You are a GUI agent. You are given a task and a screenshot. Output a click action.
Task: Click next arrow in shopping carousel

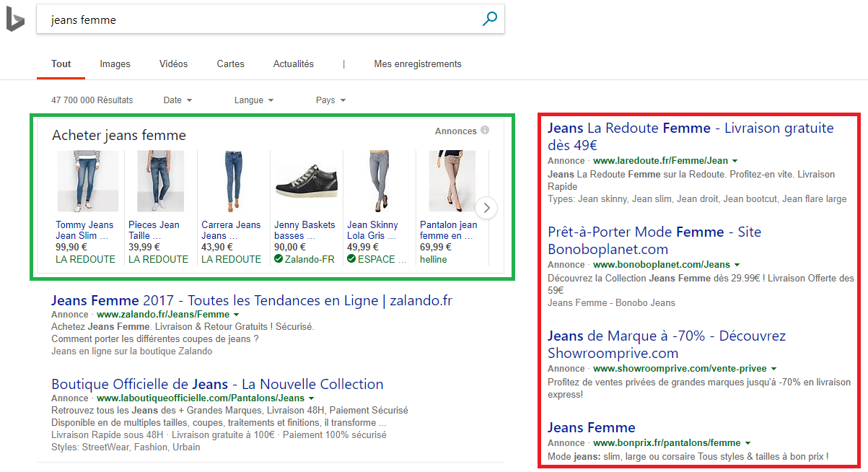click(487, 209)
